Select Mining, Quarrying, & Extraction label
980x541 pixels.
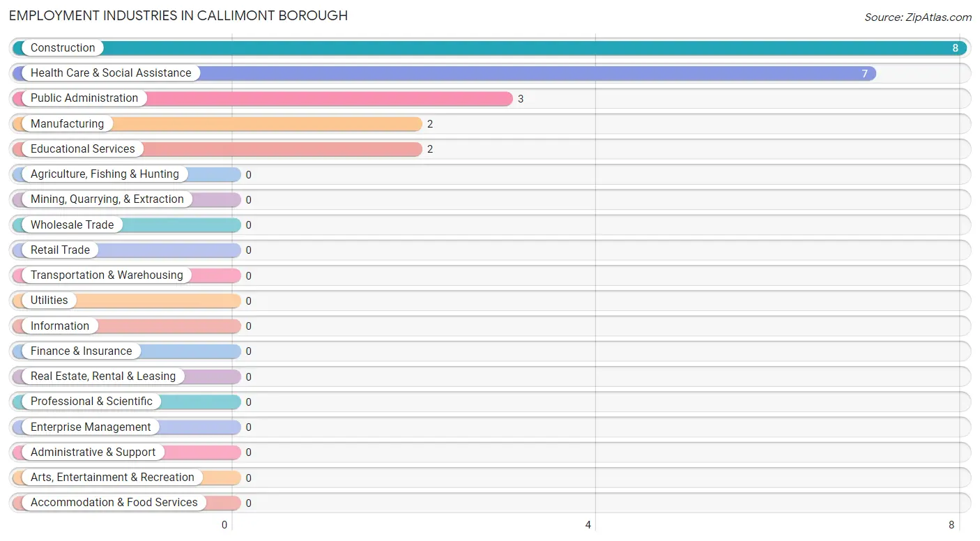[x=107, y=199]
